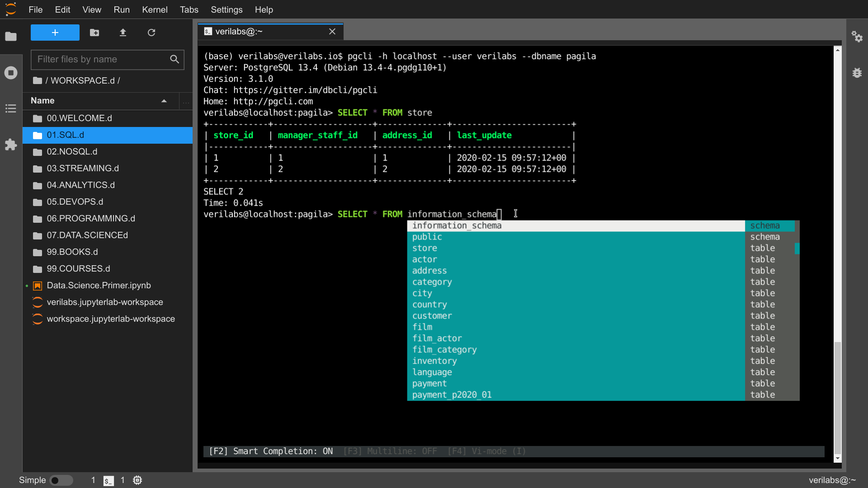868x488 pixels.
Task: Select the 06.PROGRAMMING.d folder
Action: click(108, 219)
